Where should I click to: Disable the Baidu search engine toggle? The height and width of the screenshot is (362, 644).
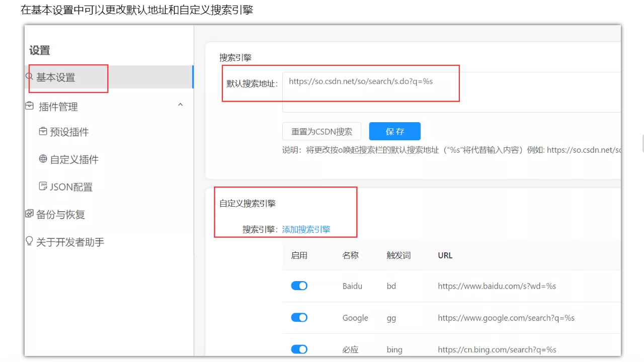click(299, 285)
